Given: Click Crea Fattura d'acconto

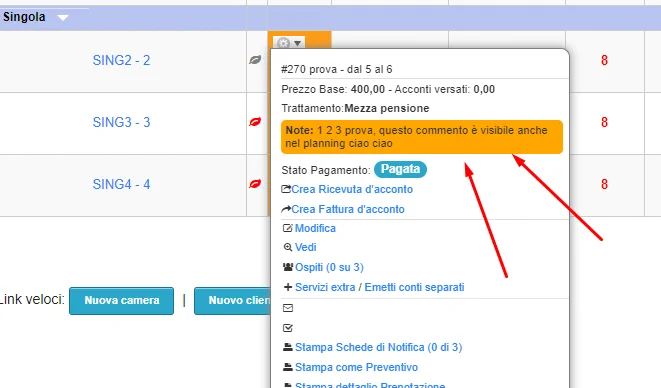Looking at the screenshot, I should point(348,209).
